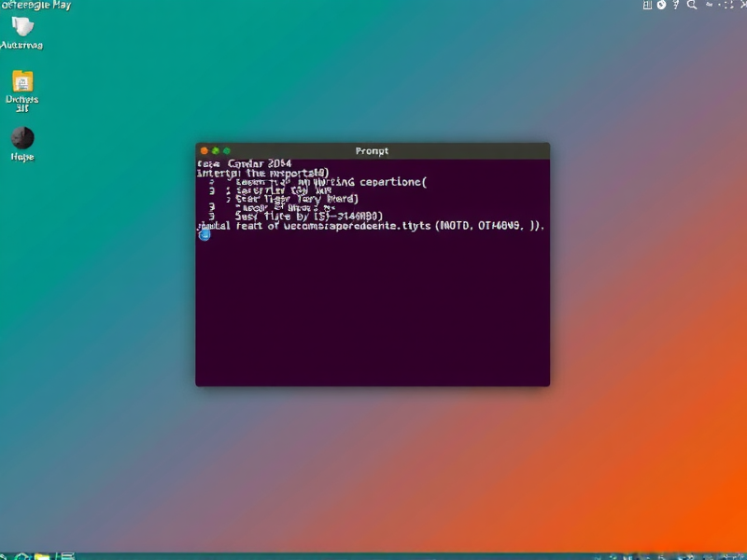Open the dark round desktop icon
This screenshot has height=560, width=747.
tap(21, 138)
